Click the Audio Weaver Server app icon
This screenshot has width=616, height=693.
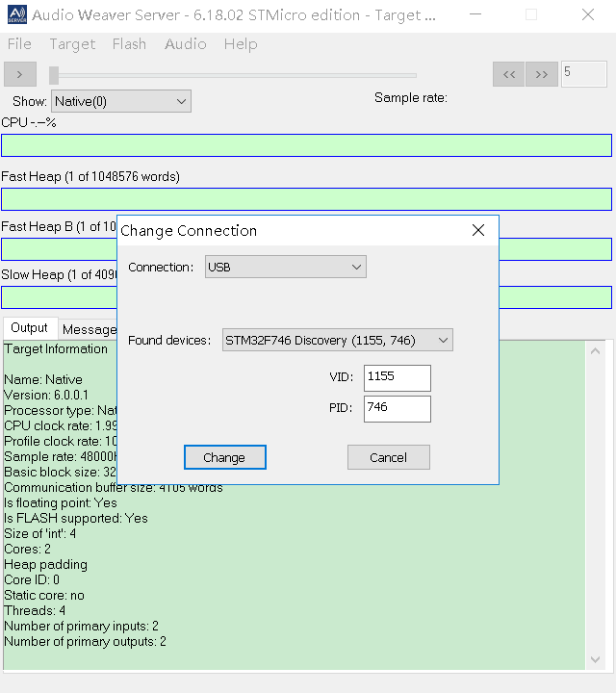coord(17,14)
